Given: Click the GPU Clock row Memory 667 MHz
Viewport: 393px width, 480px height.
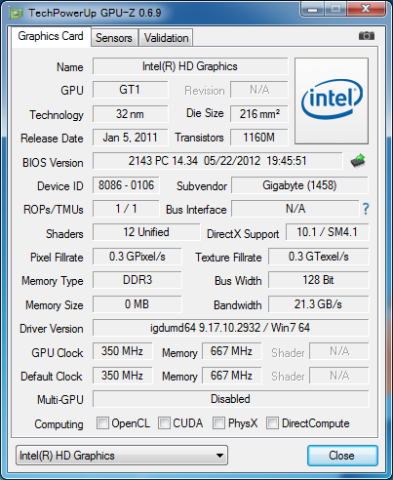Looking at the screenshot, I should [x=232, y=351].
